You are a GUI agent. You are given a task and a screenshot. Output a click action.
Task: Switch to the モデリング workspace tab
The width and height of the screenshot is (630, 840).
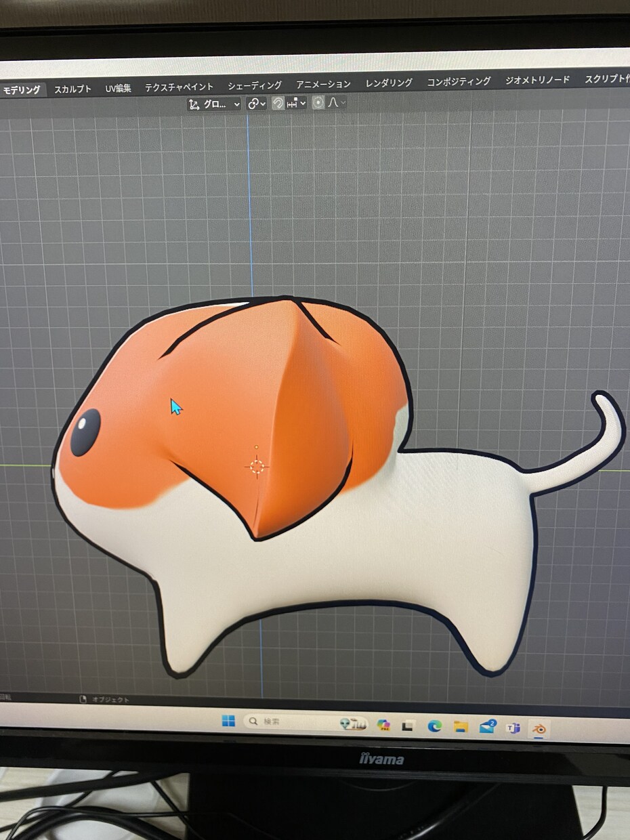point(22,90)
